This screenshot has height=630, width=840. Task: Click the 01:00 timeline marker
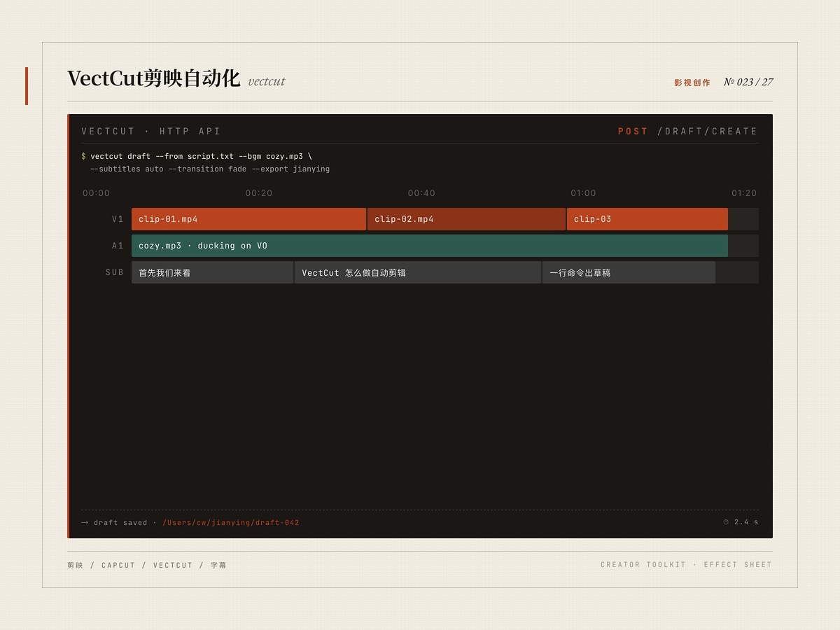click(583, 193)
